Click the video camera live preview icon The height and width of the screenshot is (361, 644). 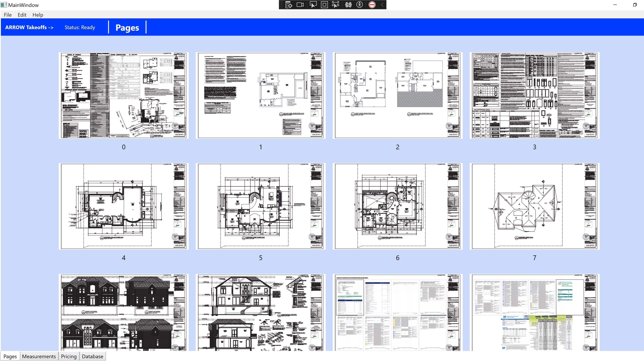(x=300, y=5)
